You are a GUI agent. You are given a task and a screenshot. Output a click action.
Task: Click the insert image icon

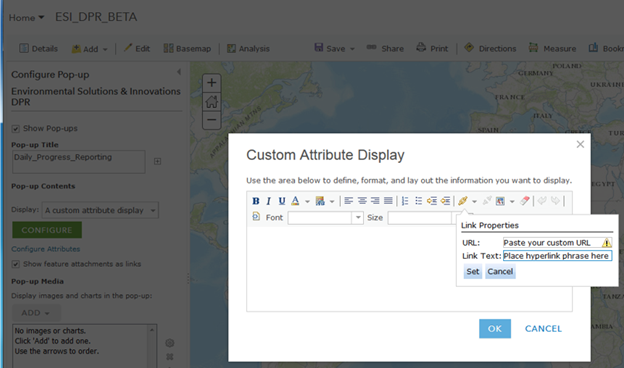click(x=500, y=201)
